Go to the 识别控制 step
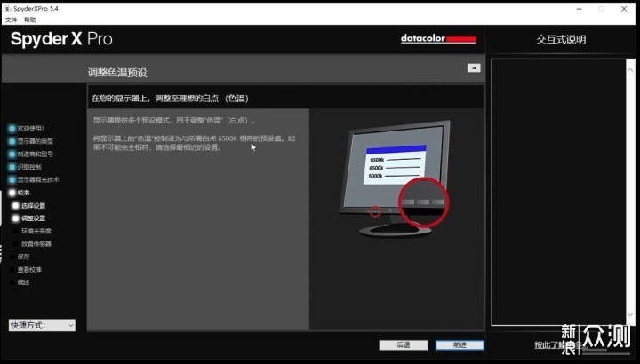Image resolution: width=640 pixels, height=364 pixels. point(25,167)
